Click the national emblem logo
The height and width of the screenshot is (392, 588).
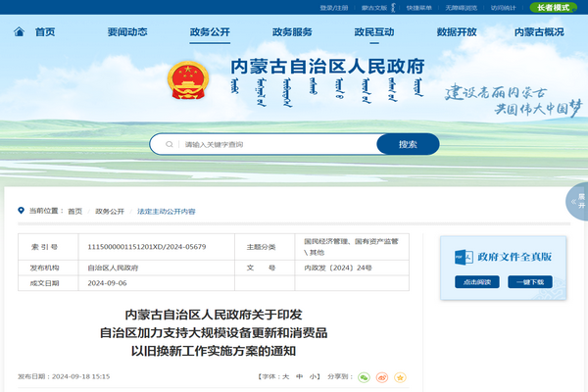tap(183, 78)
